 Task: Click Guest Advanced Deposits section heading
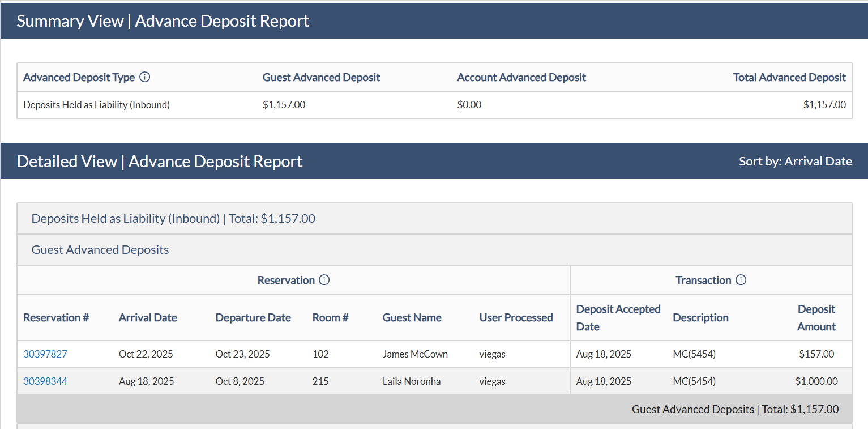pos(100,249)
